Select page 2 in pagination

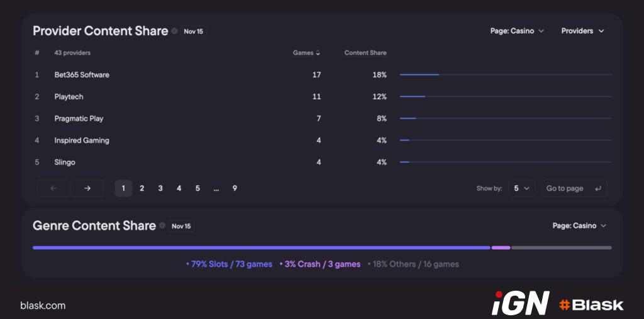pos(142,188)
